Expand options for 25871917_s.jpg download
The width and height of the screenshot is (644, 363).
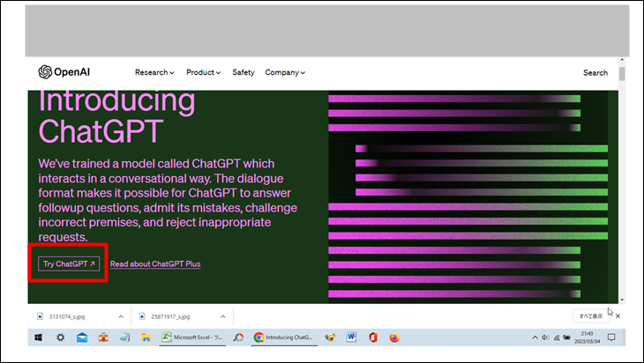(222, 316)
